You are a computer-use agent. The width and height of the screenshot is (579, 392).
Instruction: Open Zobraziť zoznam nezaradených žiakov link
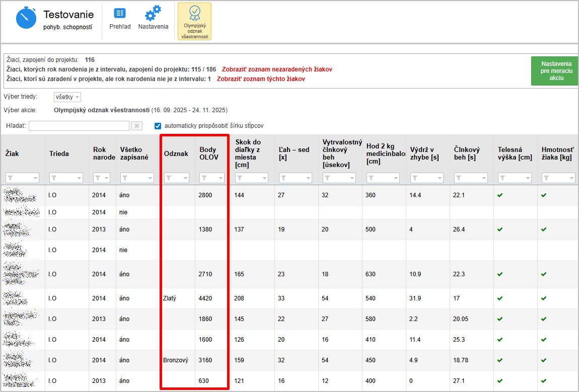pos(277,69)
